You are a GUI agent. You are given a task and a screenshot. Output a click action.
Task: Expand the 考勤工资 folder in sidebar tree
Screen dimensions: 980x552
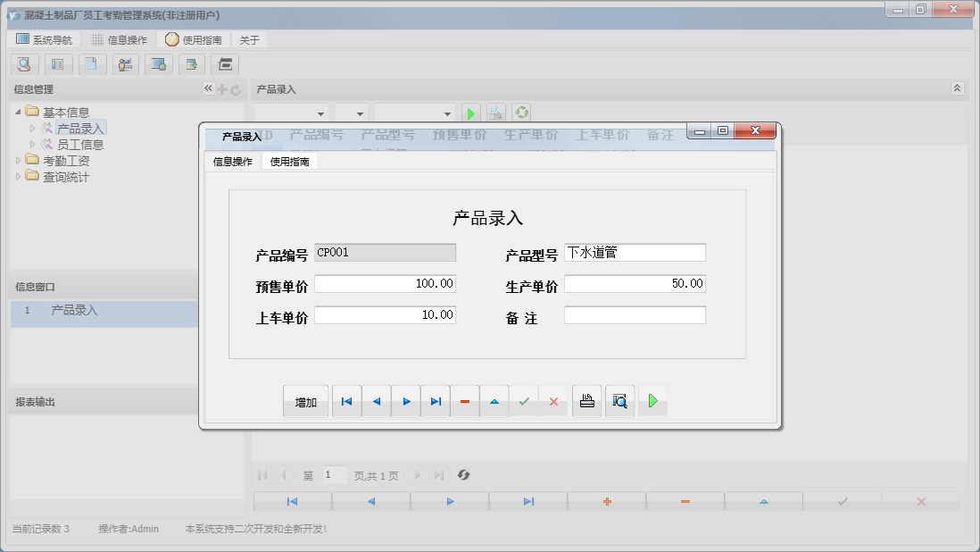[x=19, y=160]
